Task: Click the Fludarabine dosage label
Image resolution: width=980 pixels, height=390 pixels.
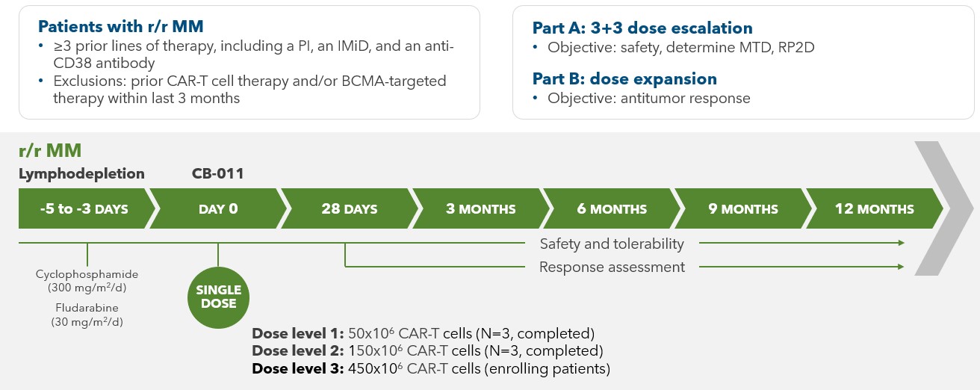Action: pyautogui.click(x=87, y=315)
